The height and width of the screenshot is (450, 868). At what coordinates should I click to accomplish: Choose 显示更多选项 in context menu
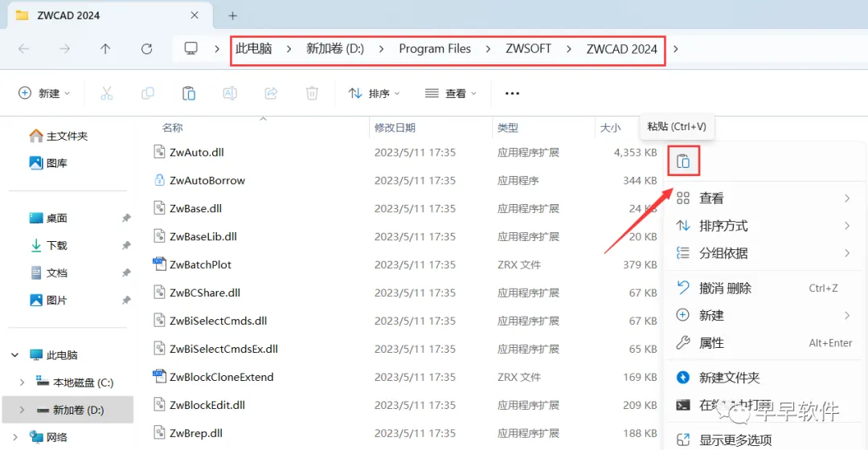pyautogui.click(x=764, y=440)
